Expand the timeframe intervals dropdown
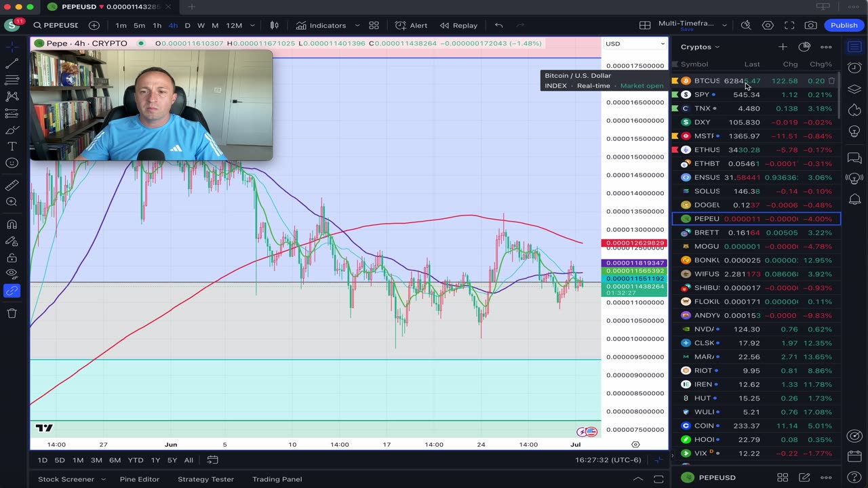This screenshot has width=868, height=488. click(252, 25)
